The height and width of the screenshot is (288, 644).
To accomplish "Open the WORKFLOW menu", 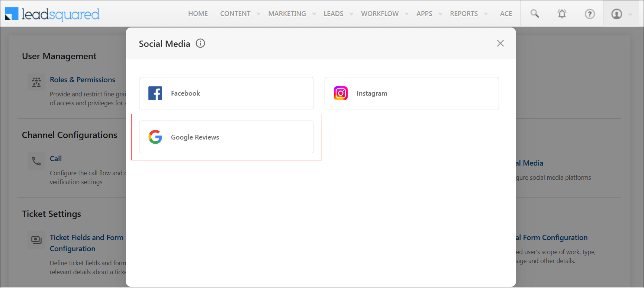I will (380, 14).
